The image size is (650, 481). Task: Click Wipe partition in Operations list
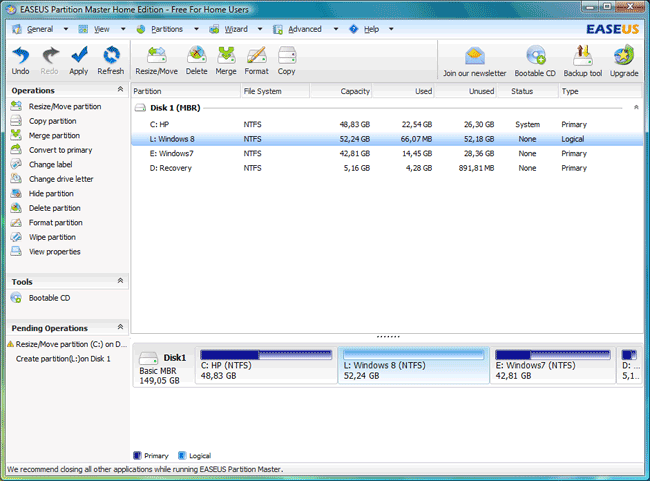pos(52,237)
